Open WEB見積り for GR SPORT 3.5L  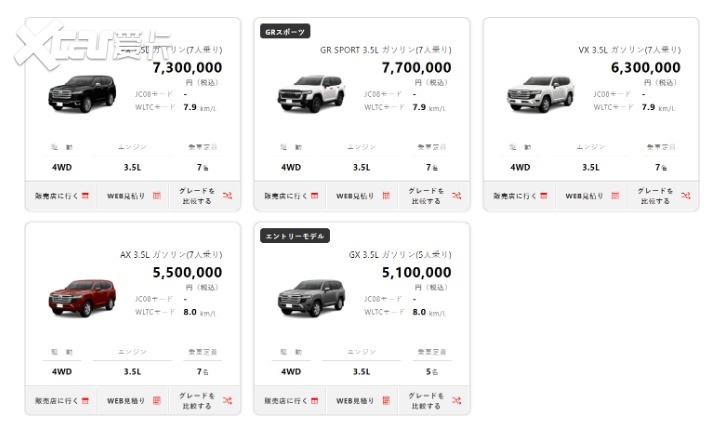pos(362,195)
